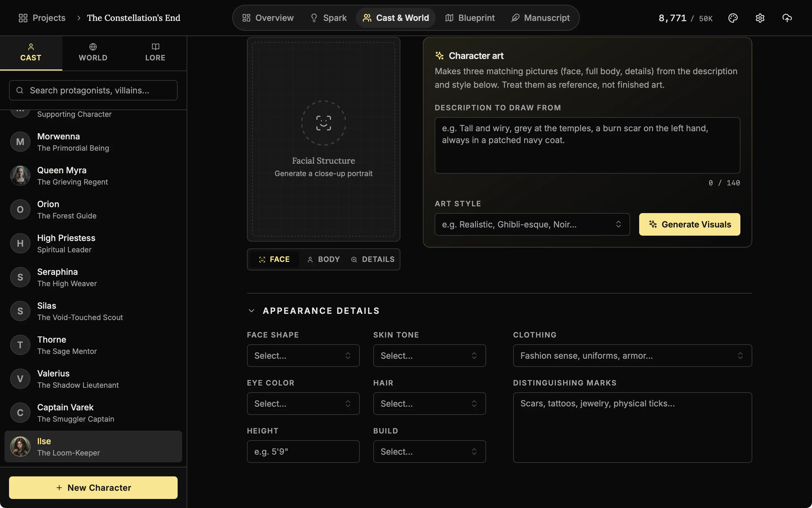Switch to the Overview tab
Screen dimensions: 812x508
[x=268, y=18]
